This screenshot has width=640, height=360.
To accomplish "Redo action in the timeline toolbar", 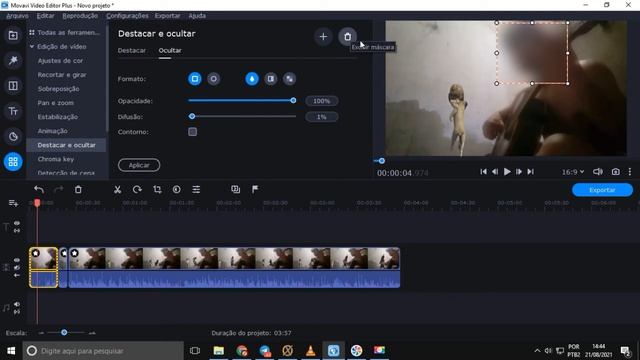I will [x=58, y=189].
